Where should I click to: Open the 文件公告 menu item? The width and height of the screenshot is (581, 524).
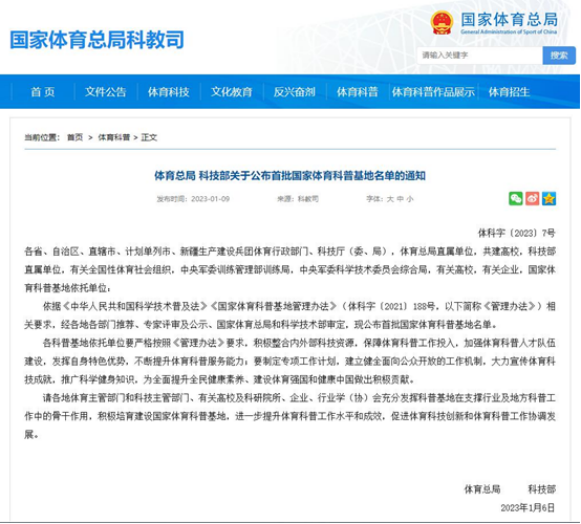point(106,92)
